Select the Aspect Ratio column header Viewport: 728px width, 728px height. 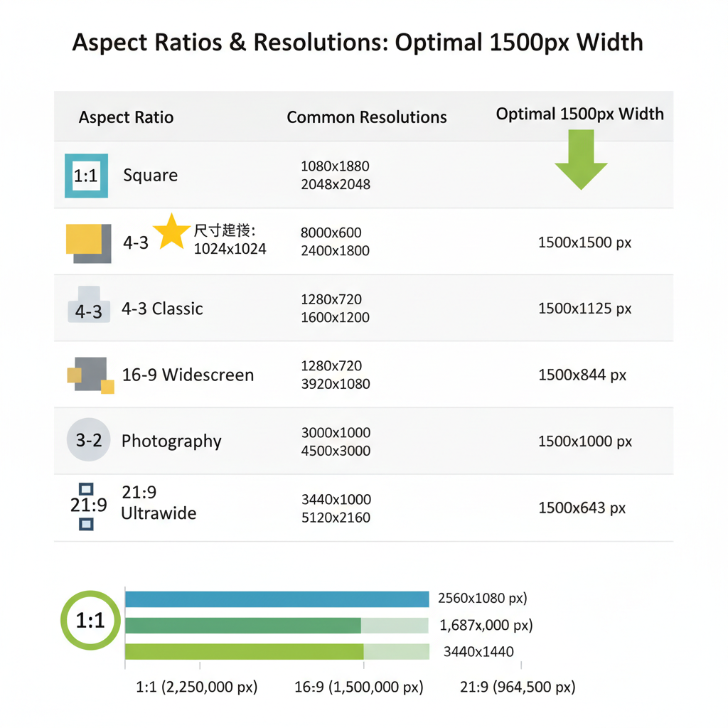coord(126,117)
